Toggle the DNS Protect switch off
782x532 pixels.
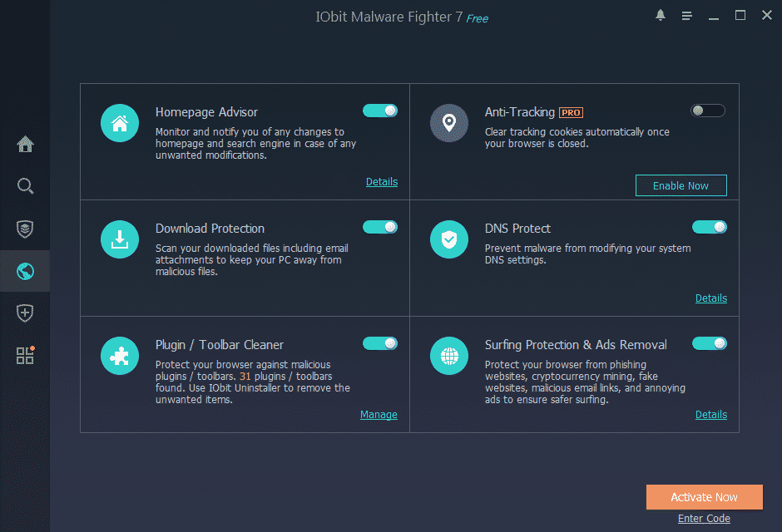pyautogui.click(x=709, y=227)
